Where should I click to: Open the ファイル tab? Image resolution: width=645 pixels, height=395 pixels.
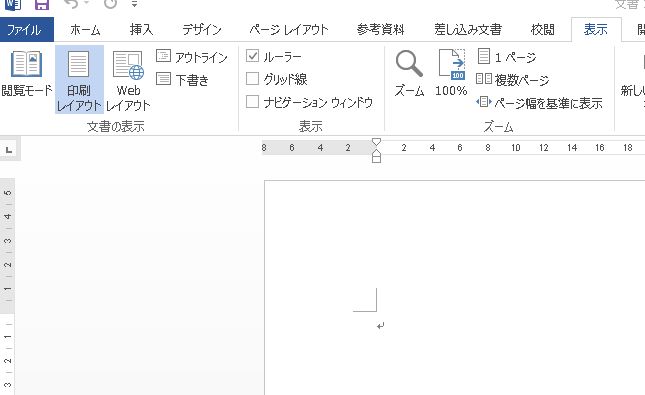pos(27,30)
